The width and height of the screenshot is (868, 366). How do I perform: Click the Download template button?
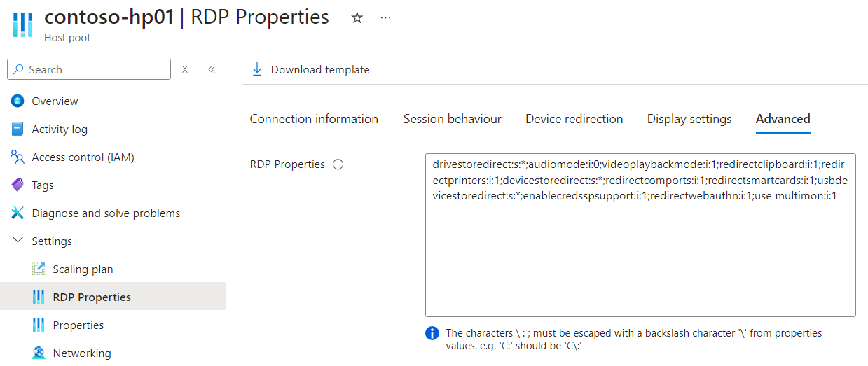pyautogui.click(x=310, y=69)
